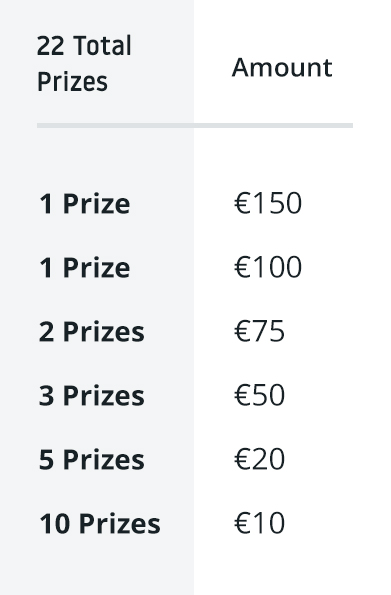The image size is (391, 595).
Task: Select the '1 Prize' label beside €100
Action: click(85, 268)
